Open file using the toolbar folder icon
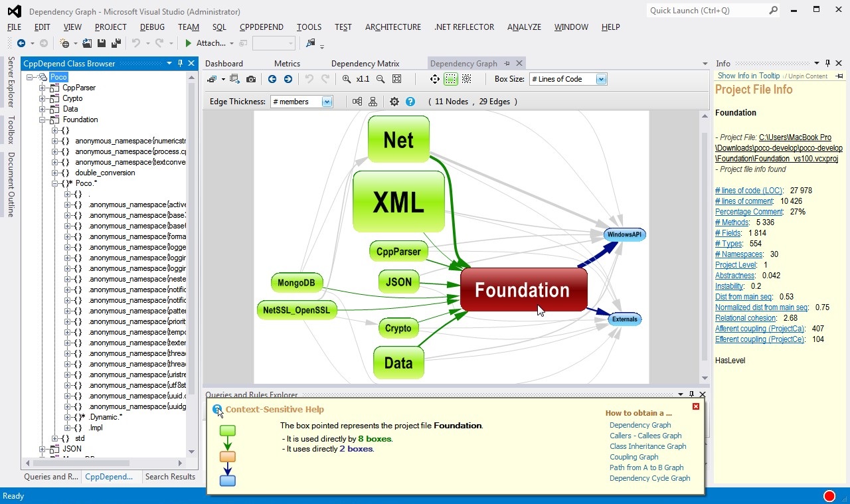 [87, 43]
